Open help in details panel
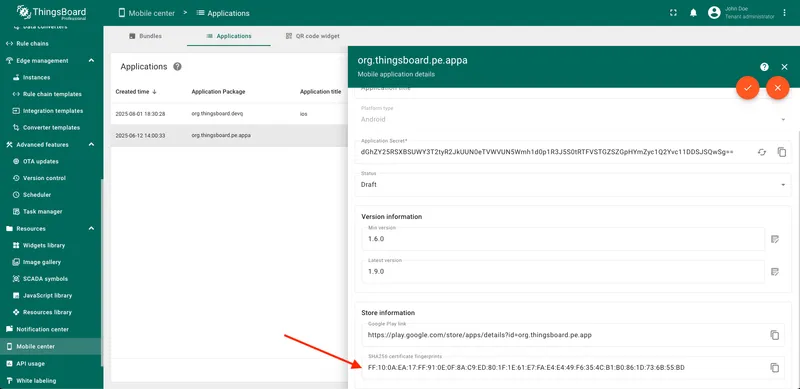 coord(764,67)
